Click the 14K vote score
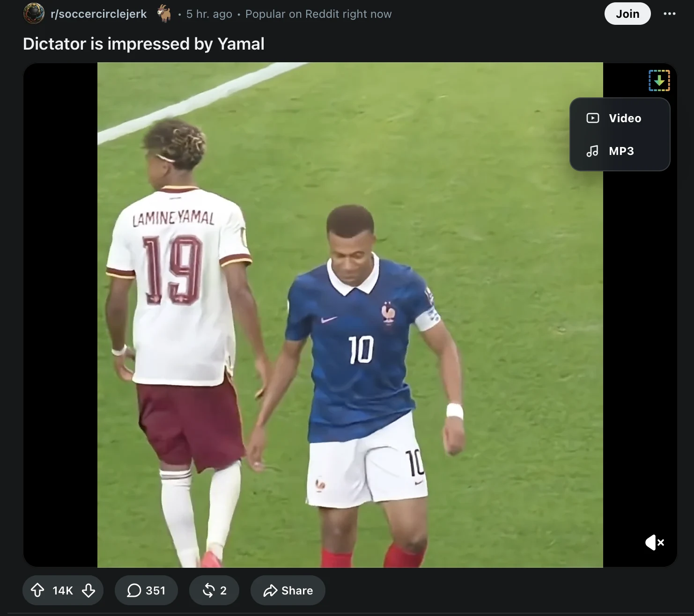This screenshot has height=616, width=694. click(63, 591)
